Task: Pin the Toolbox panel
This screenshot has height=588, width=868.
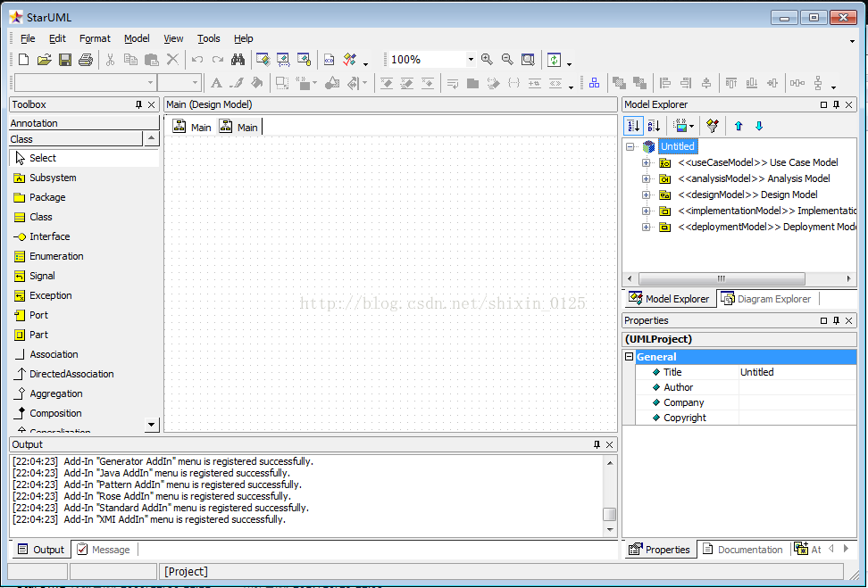Action: [139, 104]
